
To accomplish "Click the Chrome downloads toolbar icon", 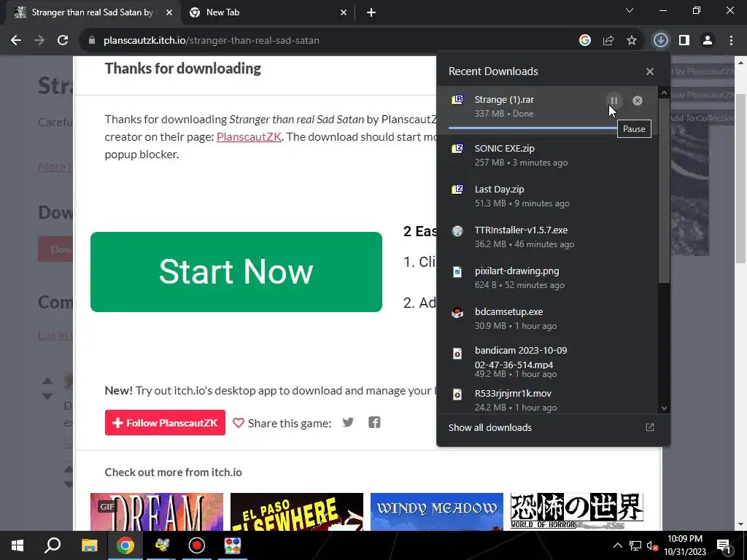I will (x=660, y=40).
